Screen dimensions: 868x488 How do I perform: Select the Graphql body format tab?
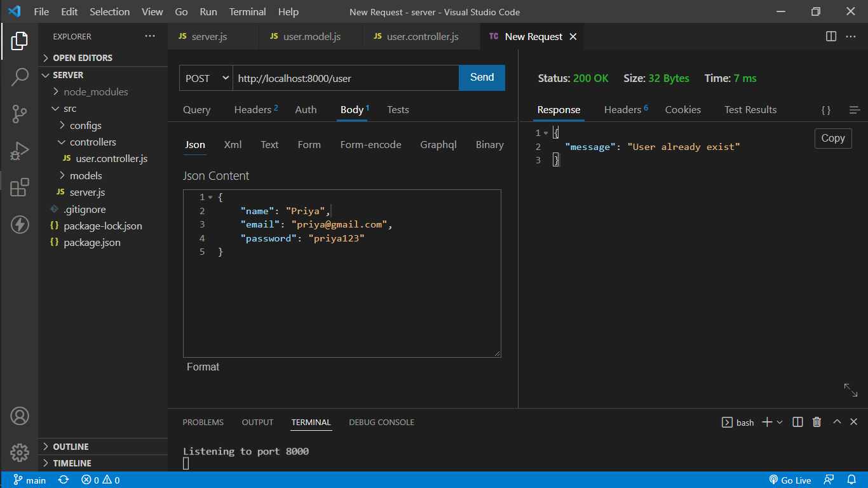click(x=438, y=144)
